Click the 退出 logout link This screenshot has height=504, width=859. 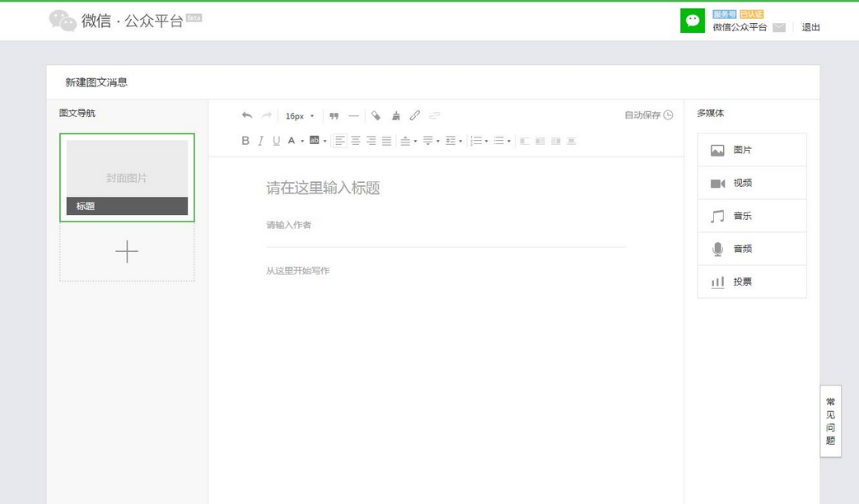pos(811,27)
